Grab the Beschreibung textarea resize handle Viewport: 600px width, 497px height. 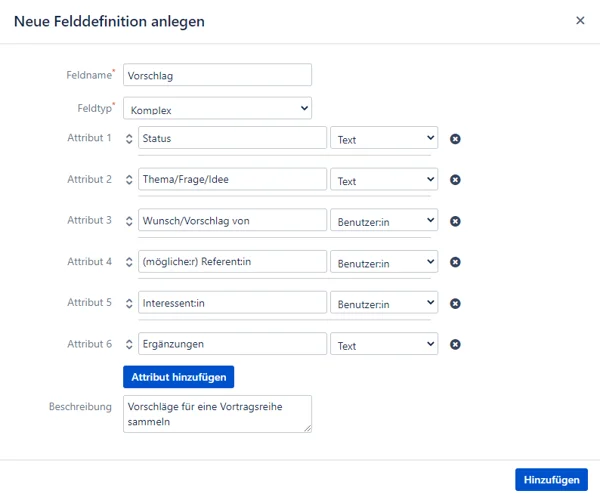click(x=308, y=429)
